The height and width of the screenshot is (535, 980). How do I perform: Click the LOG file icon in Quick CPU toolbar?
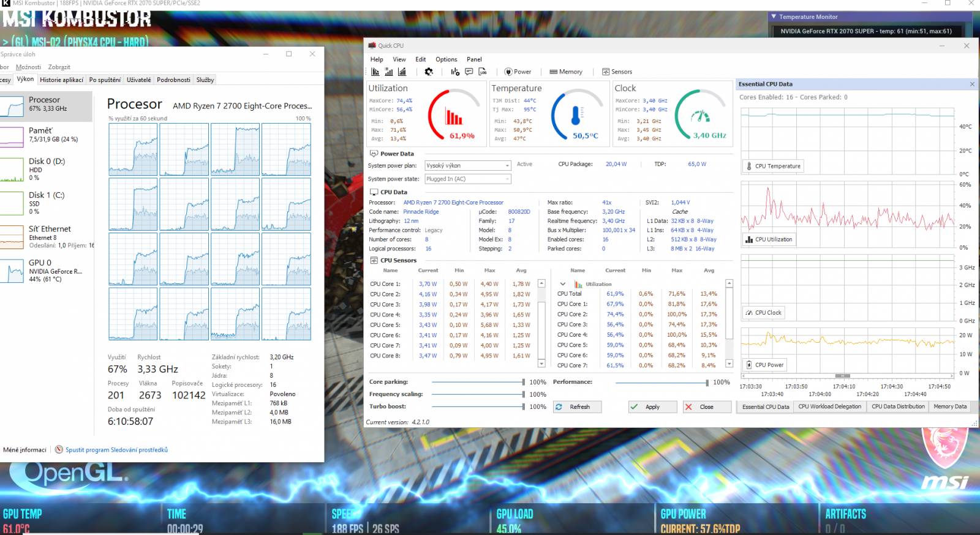pyautogui.click(x=483, y=72)
